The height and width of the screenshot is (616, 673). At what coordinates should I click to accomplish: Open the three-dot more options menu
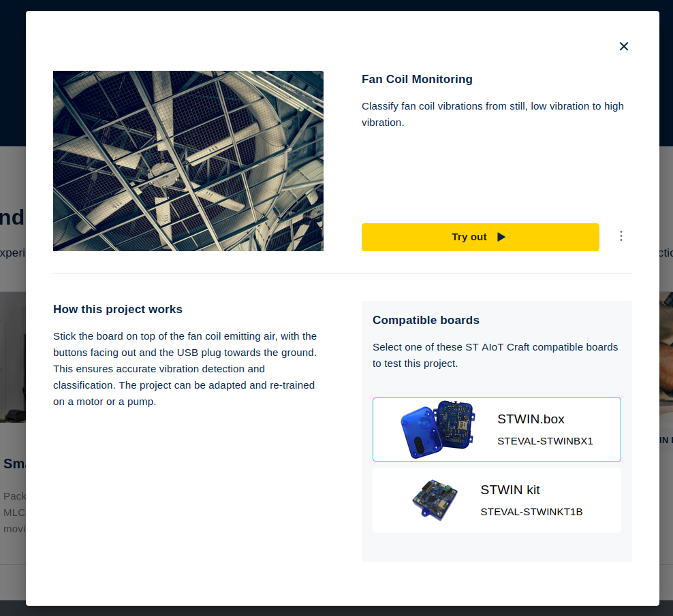click(621, 236)
